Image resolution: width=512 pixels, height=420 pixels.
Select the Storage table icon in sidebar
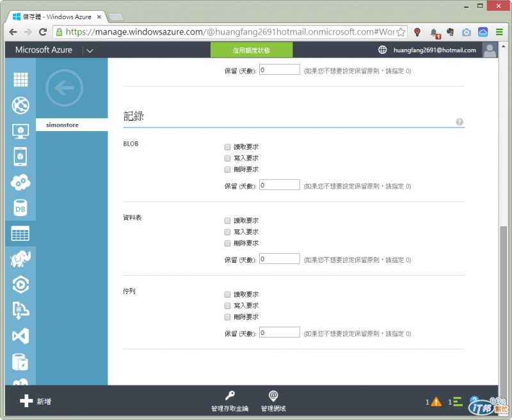coord(20,233)
